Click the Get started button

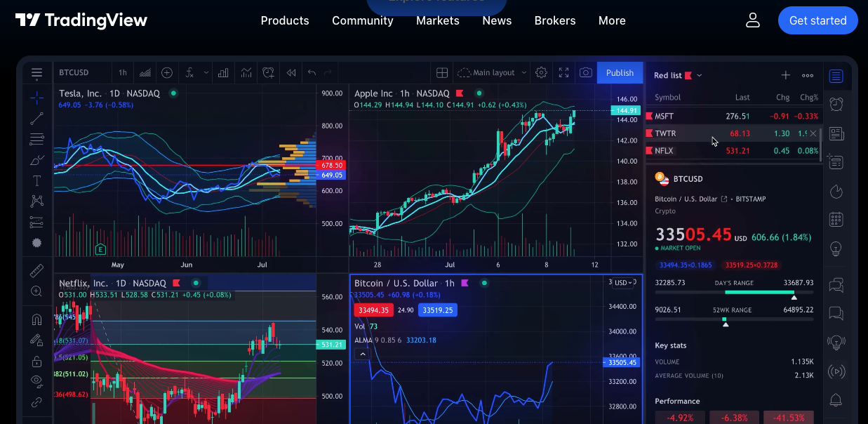[x=817, y=20]
